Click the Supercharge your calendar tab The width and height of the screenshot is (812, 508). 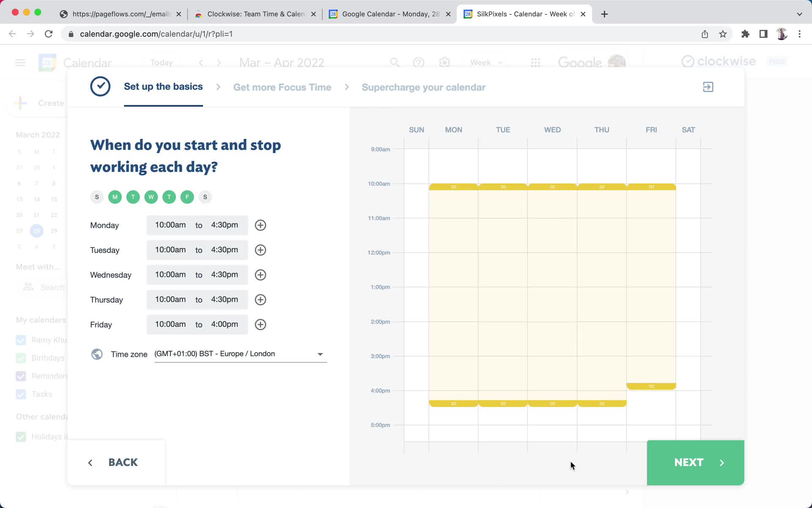tap(422, 87)
